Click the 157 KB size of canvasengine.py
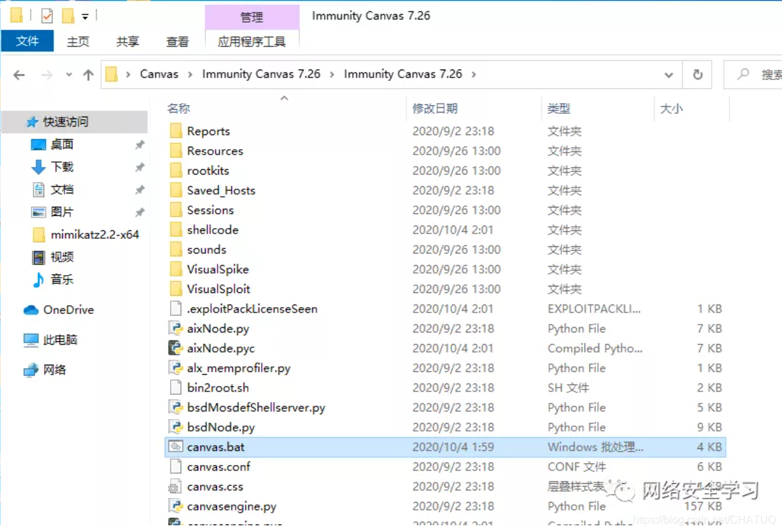The image size is (782, 532). pyautogui.click(x=703, y=506)
